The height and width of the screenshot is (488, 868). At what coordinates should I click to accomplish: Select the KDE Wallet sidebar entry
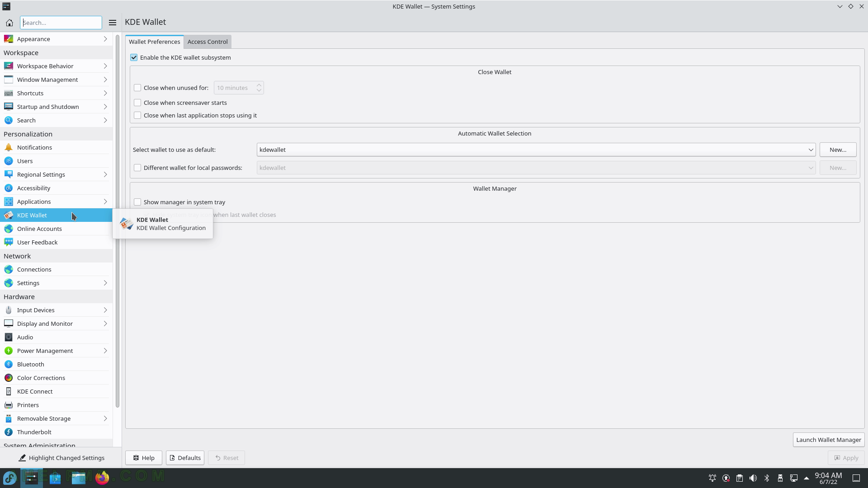[x=56, y=215]
